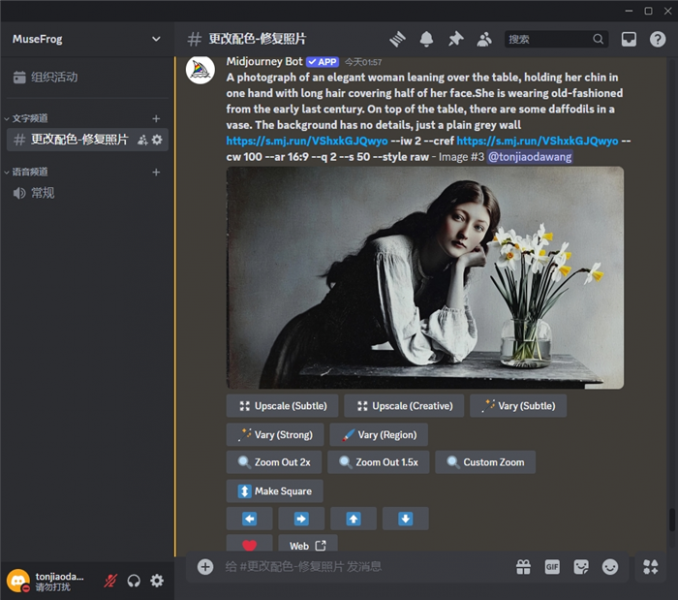
Task: Open the GIF picker
Action: pyautogui.click(x=552, y=567)
